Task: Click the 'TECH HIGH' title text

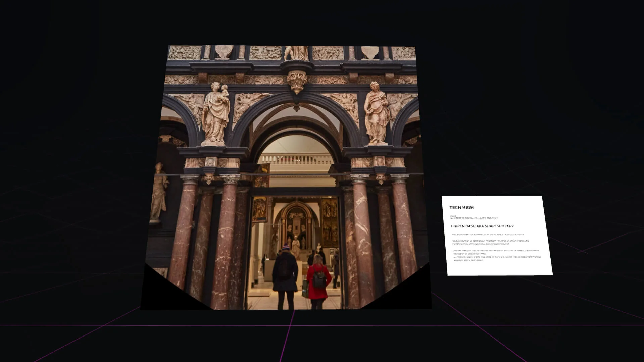Action: click(x=461, y=208)
